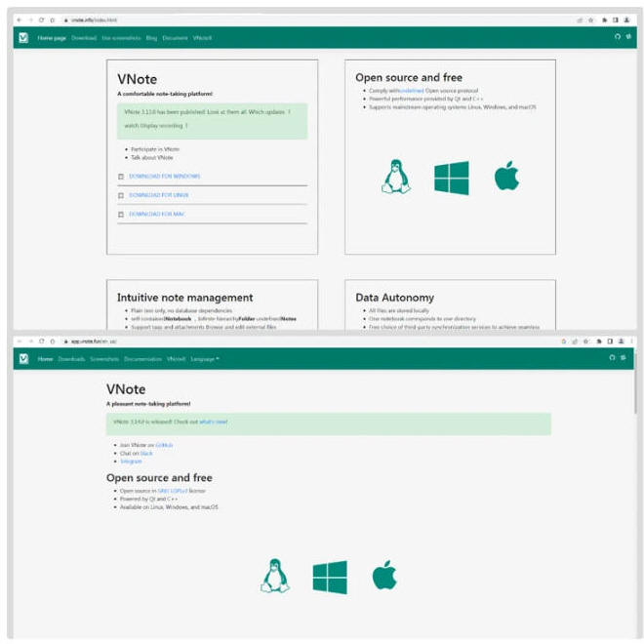Click the tagline A comfortable note-taking platform
This screenshot has width=644, height=644.
click(x=165, y=94)
